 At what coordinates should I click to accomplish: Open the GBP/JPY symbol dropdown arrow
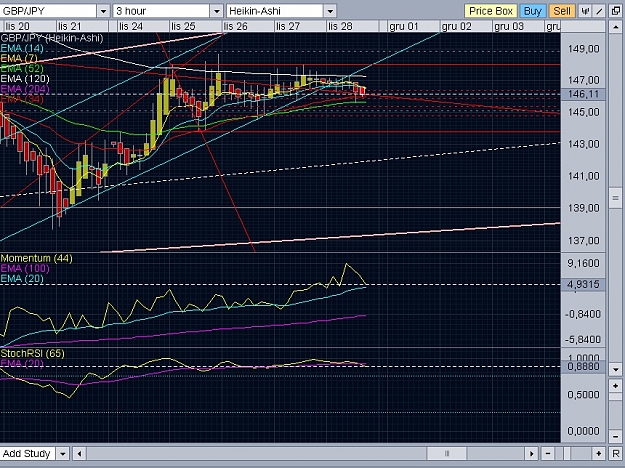pyautogui.click(x=103, y=11)
